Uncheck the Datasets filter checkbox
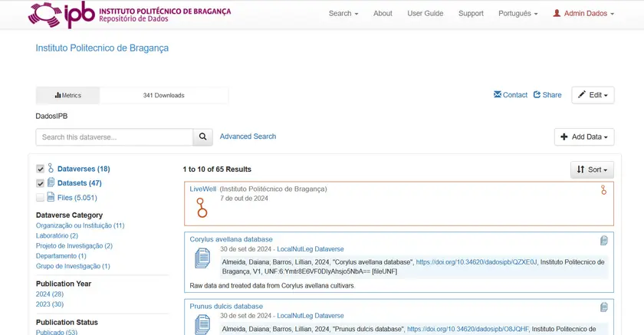The width and height of the screenshot is (644, 335). [x=41, y=183]
